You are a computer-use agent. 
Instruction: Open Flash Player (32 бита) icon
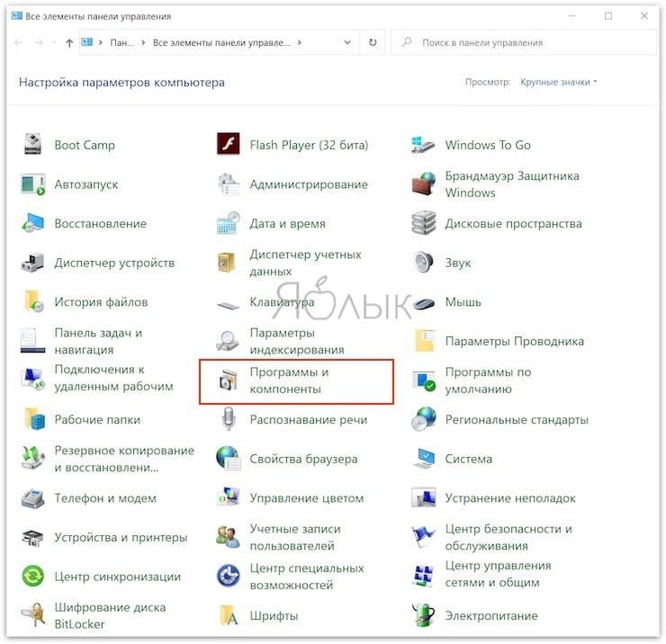[x=228, y=144]
